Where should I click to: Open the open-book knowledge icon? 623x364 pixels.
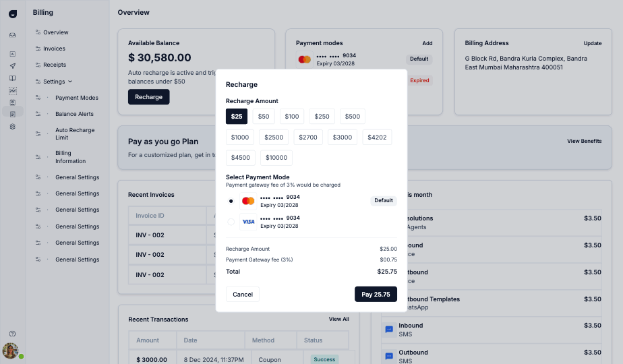point(13,78)
